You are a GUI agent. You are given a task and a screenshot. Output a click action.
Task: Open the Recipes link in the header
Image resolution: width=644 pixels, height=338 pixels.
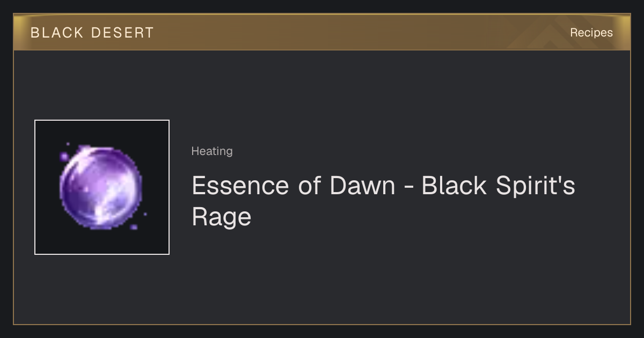pos(591,33)
